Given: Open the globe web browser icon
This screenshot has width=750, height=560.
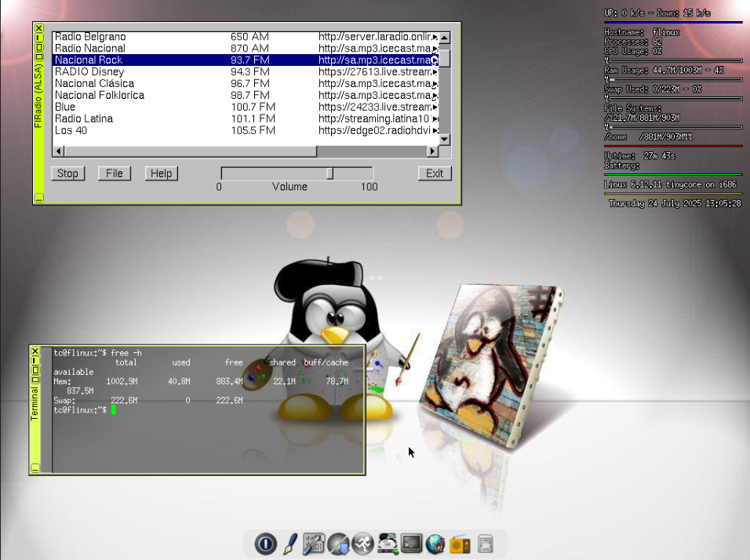Looking at the screenshot, I should [x=435, y=544].
